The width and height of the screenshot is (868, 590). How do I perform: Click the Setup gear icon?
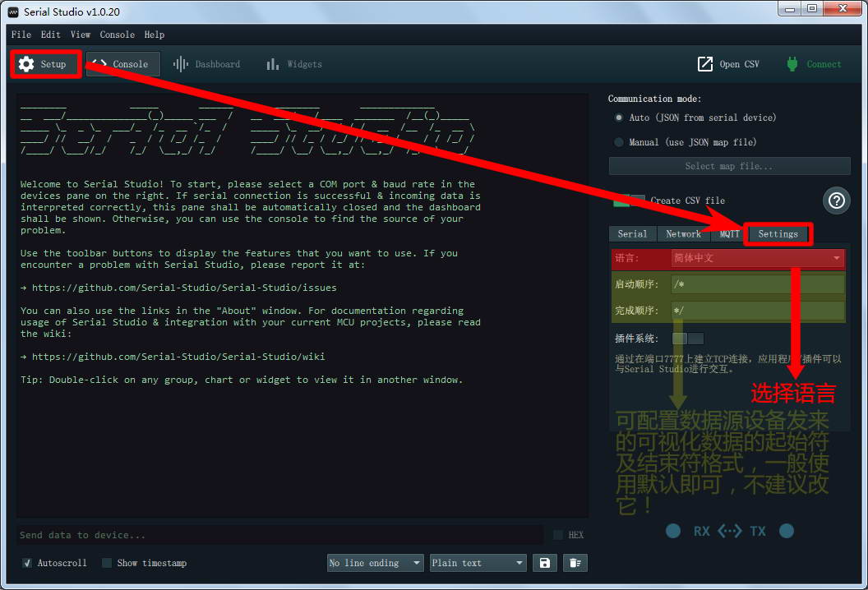point(27,64)
